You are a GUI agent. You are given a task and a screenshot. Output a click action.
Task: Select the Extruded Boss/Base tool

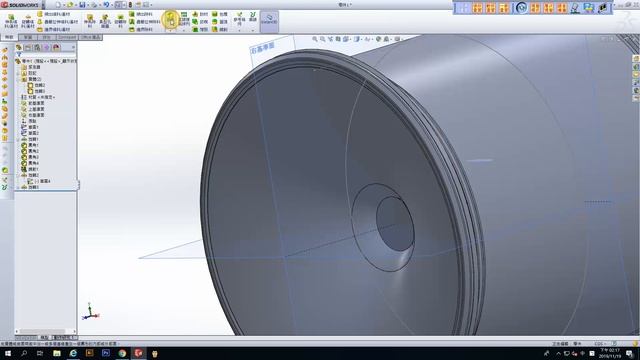point(11,21)
